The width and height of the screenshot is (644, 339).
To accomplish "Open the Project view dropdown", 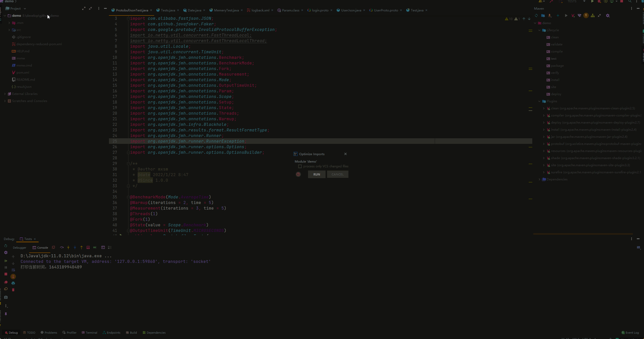I will (x=25, y=9).
